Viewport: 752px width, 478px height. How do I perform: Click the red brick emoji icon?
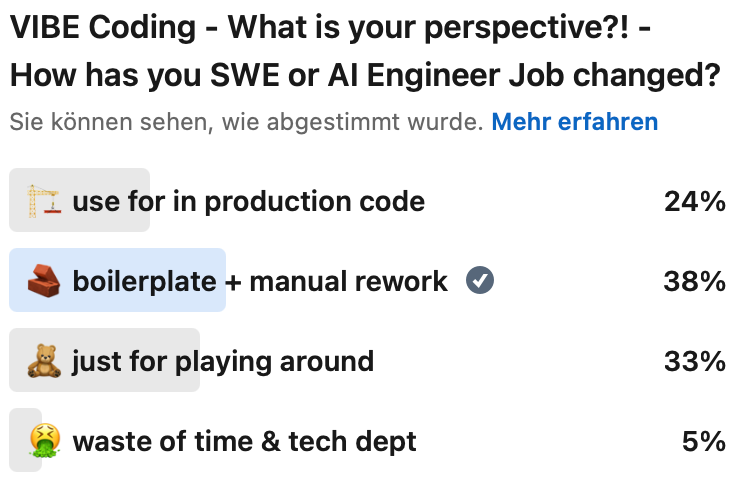click(x=43, y=281)
